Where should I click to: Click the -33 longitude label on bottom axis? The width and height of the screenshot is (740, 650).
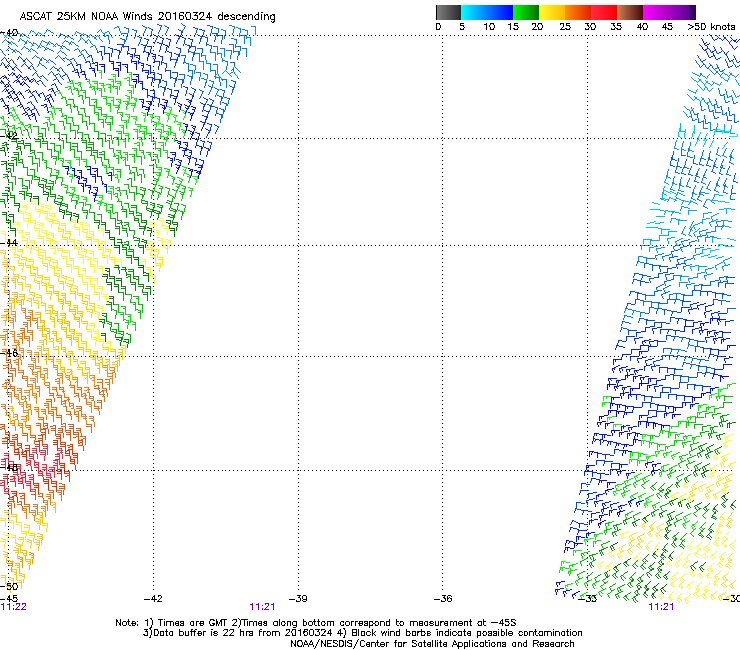coord(588,599)
